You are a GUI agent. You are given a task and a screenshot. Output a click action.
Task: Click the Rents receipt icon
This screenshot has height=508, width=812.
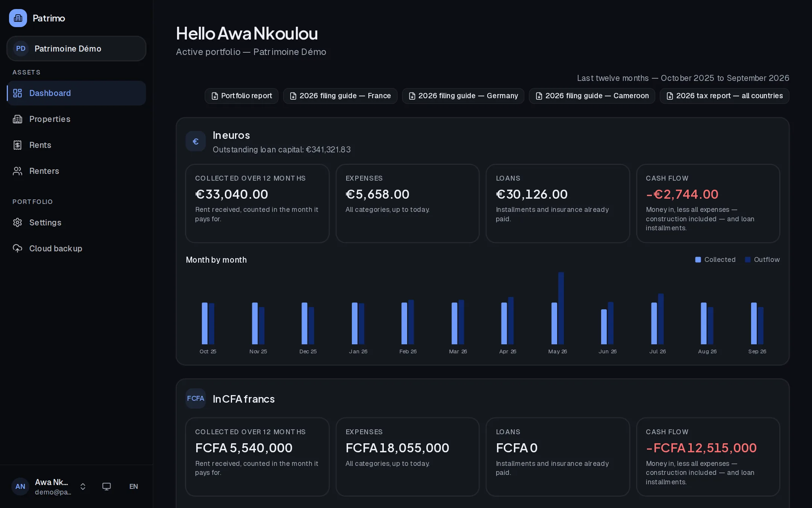(18, 145)
